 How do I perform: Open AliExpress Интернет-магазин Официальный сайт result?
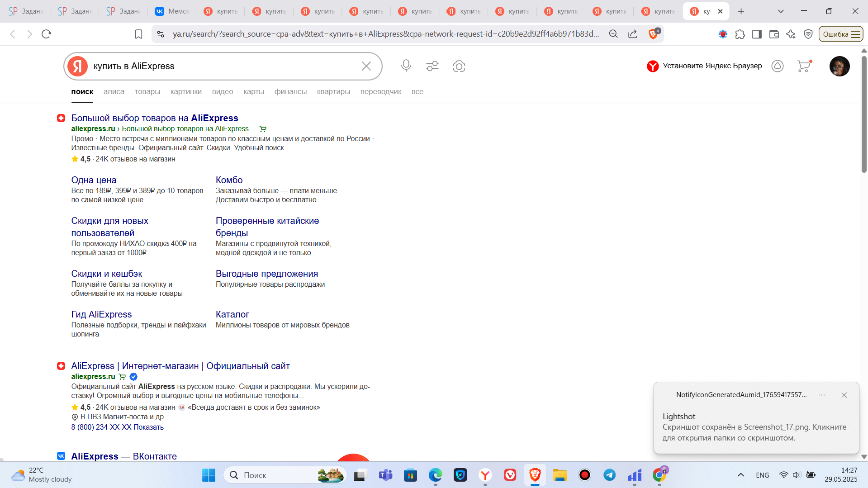180,366
